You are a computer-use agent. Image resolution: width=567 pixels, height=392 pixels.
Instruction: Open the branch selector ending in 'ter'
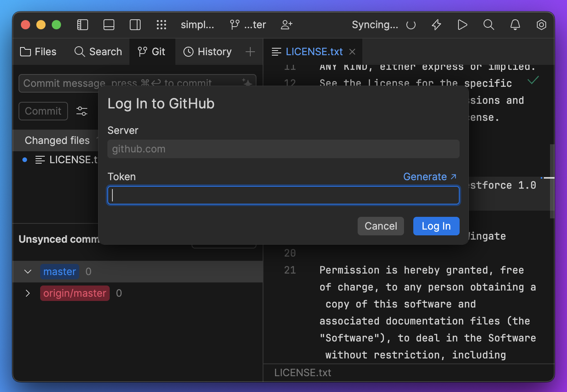[248, 25]
